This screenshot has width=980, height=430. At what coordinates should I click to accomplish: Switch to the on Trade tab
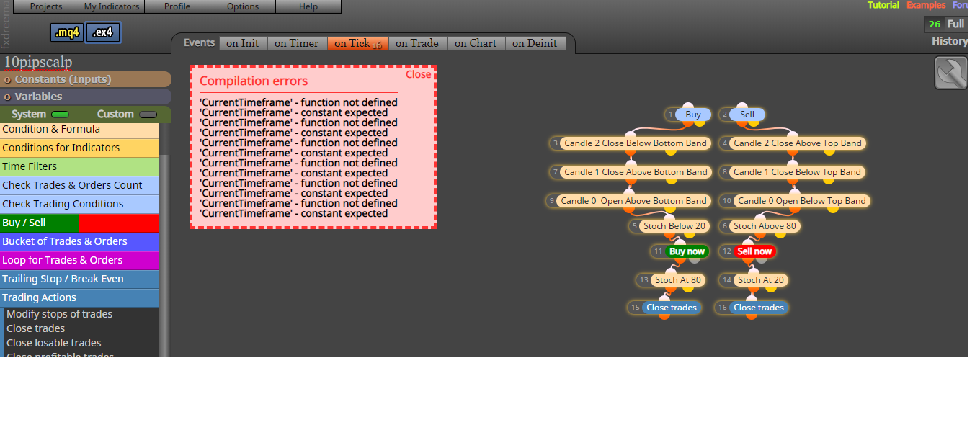417,43
